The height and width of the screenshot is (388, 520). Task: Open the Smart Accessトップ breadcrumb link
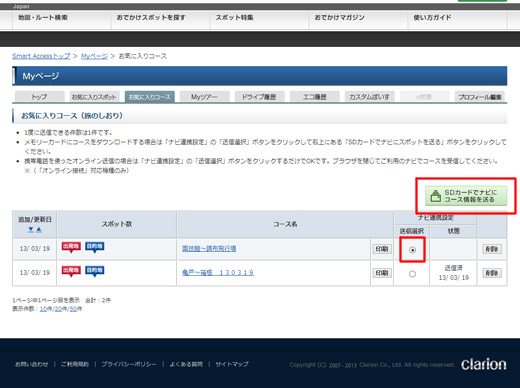[41, 56]
